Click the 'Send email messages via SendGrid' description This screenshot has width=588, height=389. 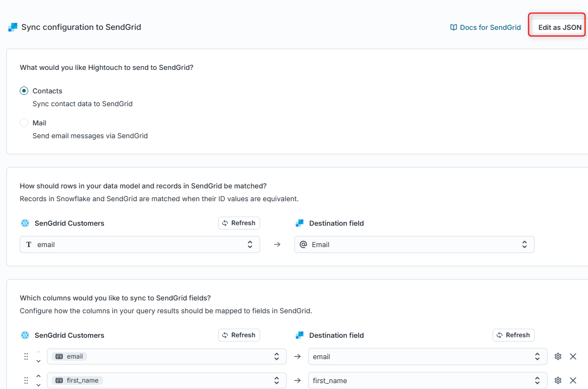point(90,136)
